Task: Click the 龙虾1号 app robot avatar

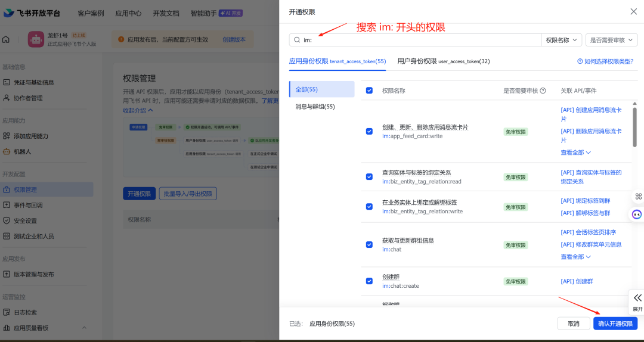Action: 36,40
